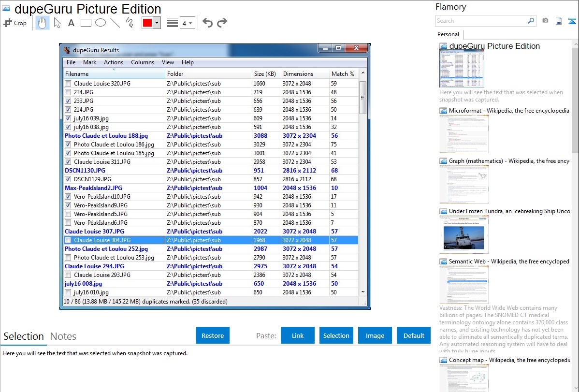Select the row DSCN1130.JPG
Screen dimensions: 579x392
tap(211, 171)
